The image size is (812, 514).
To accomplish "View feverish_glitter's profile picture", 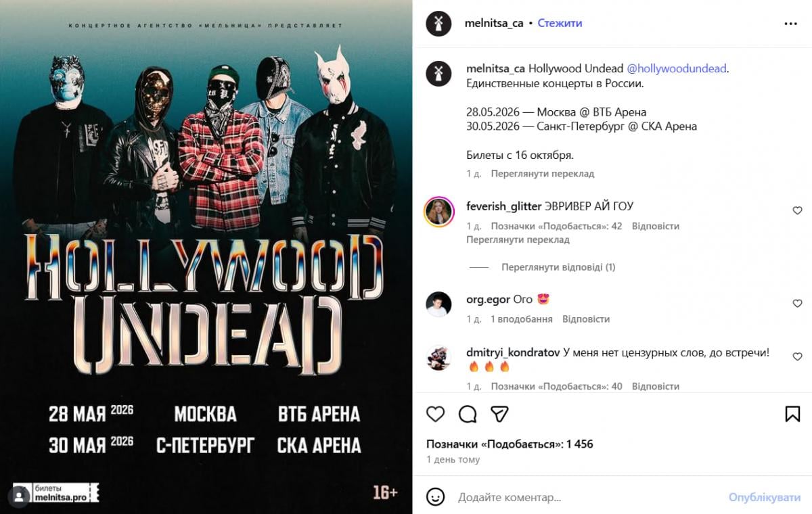I will (x=438, y=212).
